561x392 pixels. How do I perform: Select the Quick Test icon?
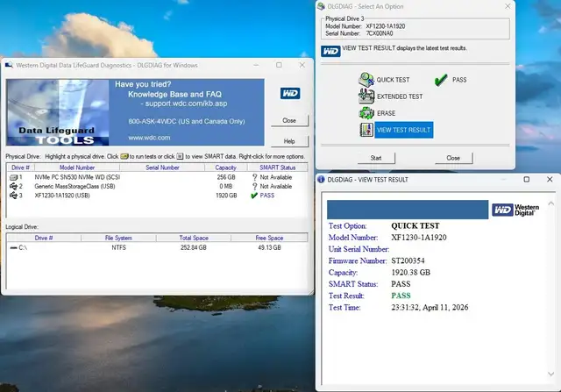(x=366, y=80)
